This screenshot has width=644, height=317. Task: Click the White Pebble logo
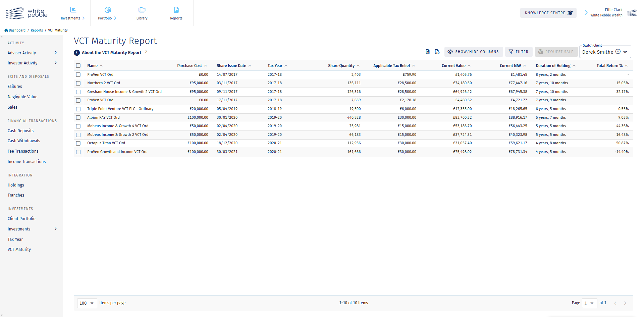[x=27, y=13]
